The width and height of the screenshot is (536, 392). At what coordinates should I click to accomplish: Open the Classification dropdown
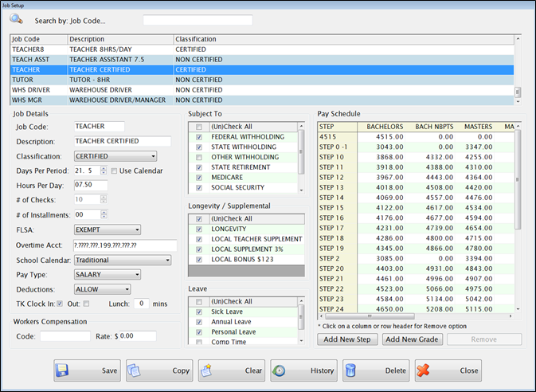(x=115, y=156)
